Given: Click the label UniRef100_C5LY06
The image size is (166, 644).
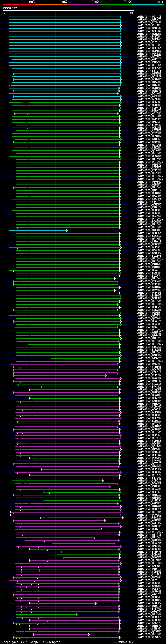Looking at the screenshot, I should coord(149,282).
